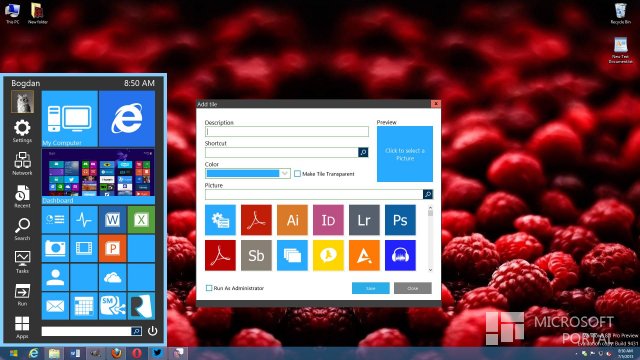This screenshot has height=360, width=640.
Task: Open Opera from the taskbar
Action: coord(137,353)
